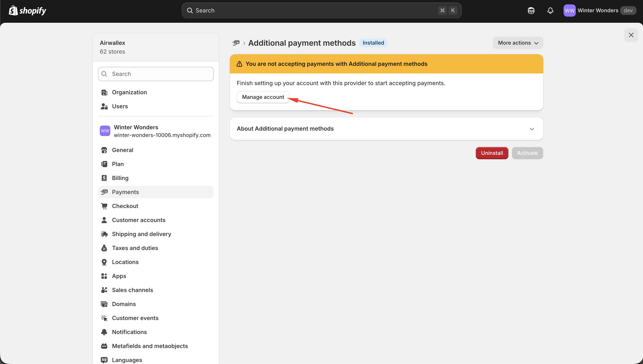This screenshot has height=364, width=643.
Task: Open Customer events settings
Action: pyautogui.click(x=156, y=318)
